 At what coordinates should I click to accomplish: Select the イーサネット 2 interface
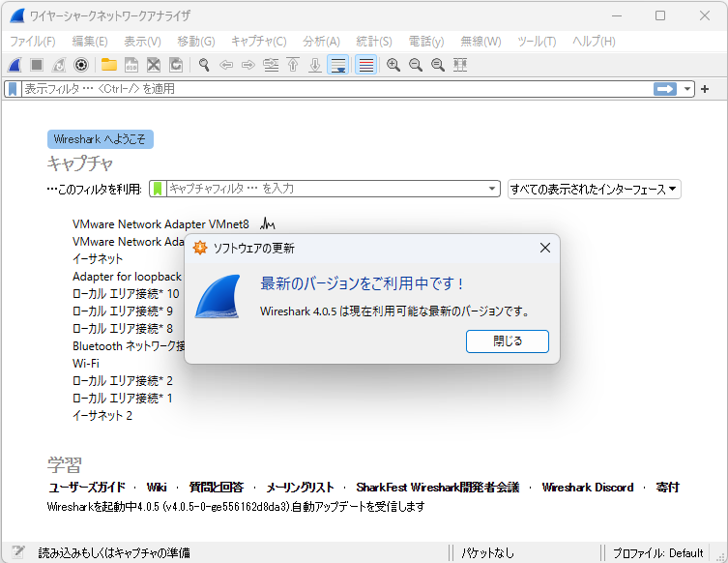tap(102, 416)
